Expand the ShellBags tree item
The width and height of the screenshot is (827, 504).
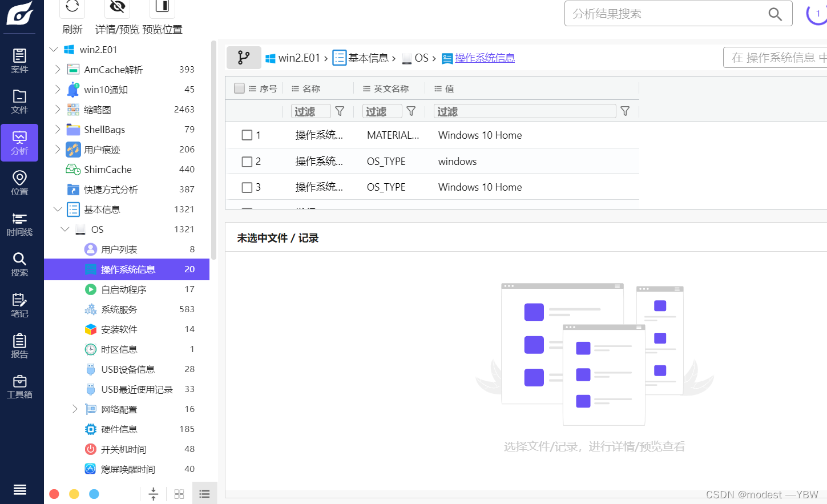[57, 129]
